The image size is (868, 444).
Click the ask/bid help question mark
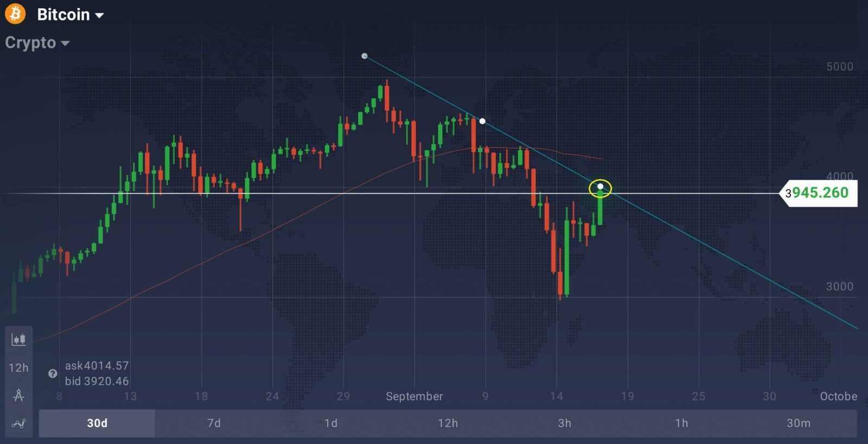(x=53, y=373)
